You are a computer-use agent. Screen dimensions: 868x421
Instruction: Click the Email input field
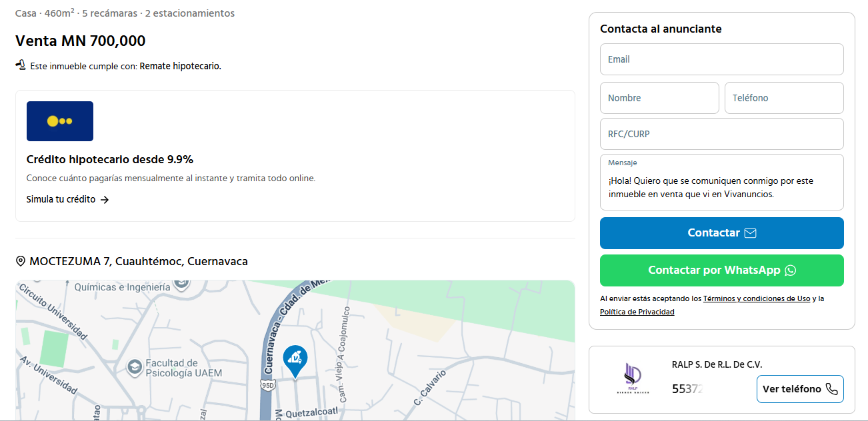point(722,59)
